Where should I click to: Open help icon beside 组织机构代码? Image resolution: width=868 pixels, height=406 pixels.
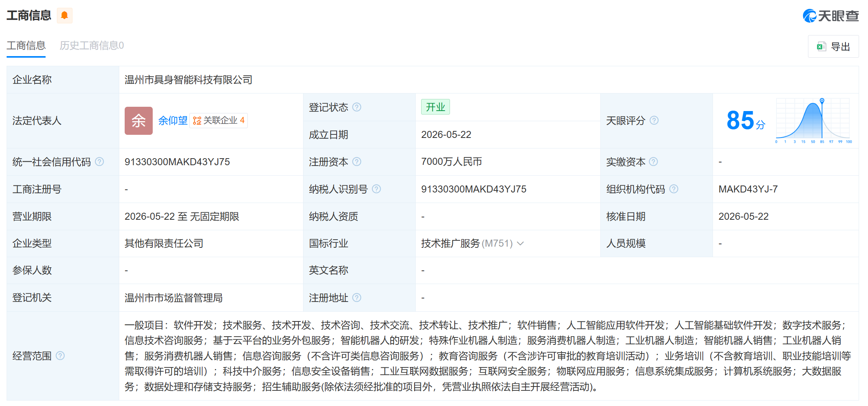tap(674, 189)
